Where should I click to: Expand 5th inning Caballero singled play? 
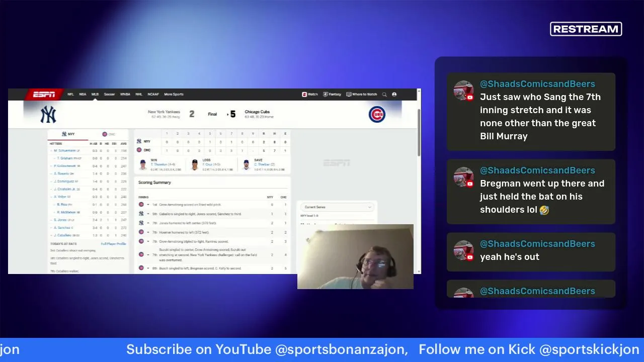pos(148,214)
